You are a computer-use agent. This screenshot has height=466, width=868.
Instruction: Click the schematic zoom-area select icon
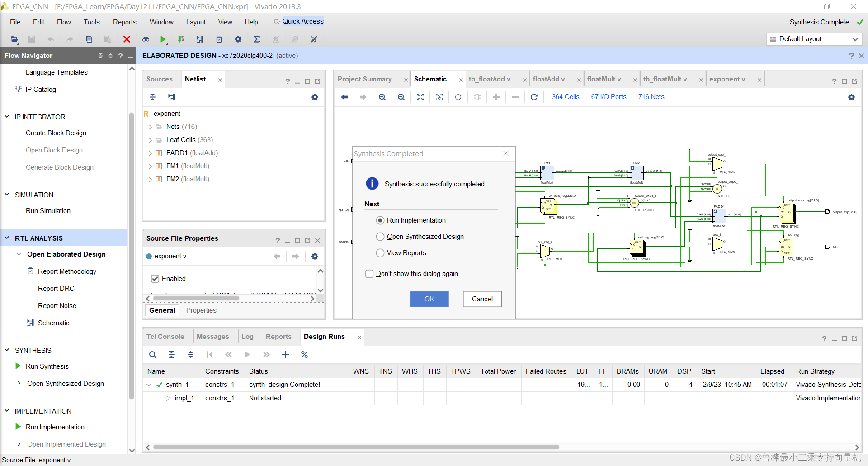pyautogui.click(x=439, y=97)
